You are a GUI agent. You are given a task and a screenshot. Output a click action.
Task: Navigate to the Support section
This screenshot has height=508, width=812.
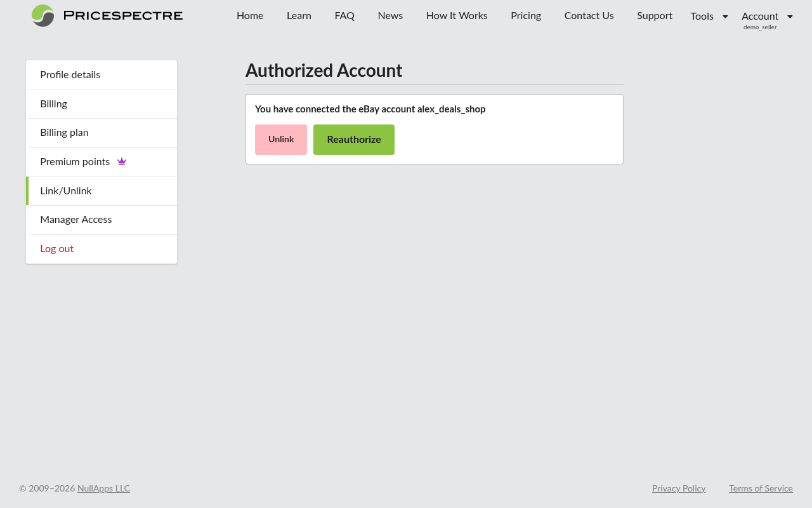point(655,15)
